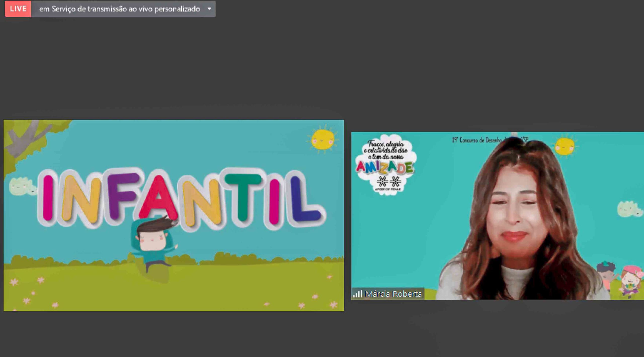644x357 pixels.
Task: Click the sleepy cloud left of INFANTIL
Action: pyautogui.click(x=22, y=186)
